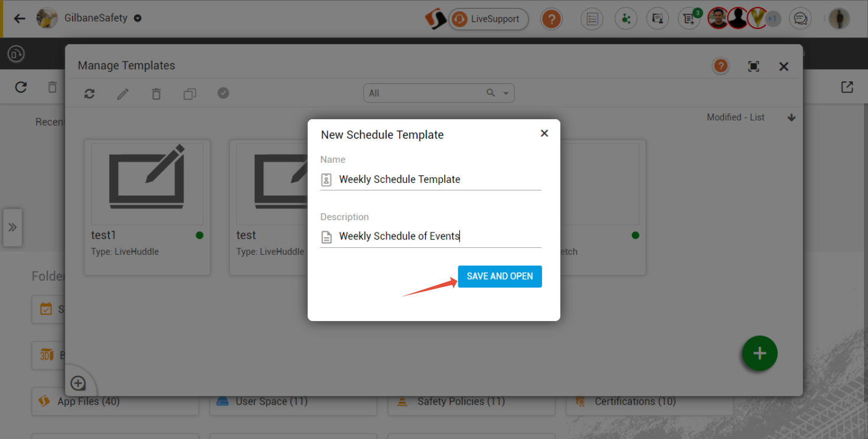The height and width of the screenshot is (439, 868).
Task: Expand the Manage Templates window to fullscreen
Action: coord(753,66)
